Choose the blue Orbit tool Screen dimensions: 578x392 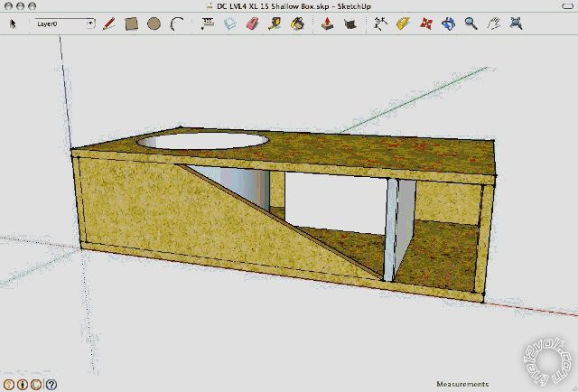(448, 23)
